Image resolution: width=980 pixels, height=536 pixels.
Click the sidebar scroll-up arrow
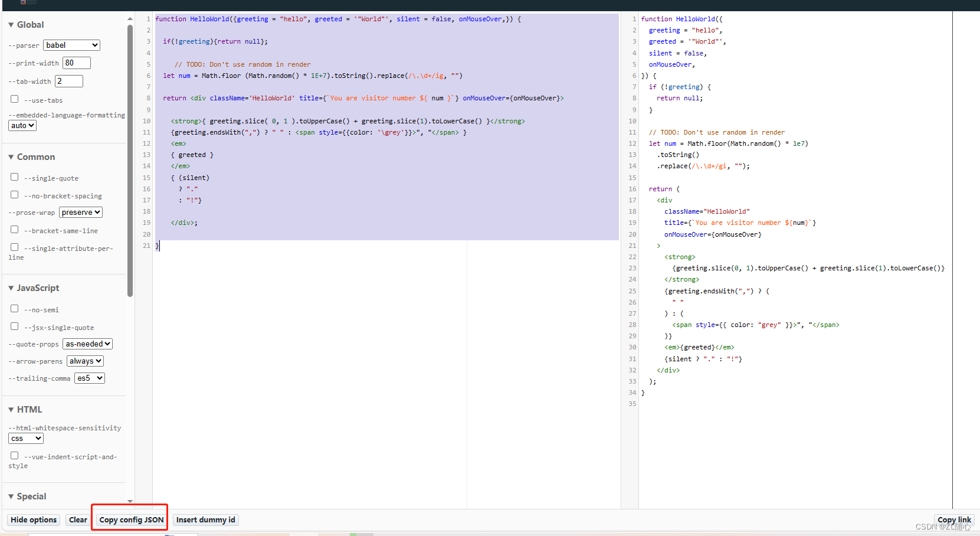tap(130, 19)
